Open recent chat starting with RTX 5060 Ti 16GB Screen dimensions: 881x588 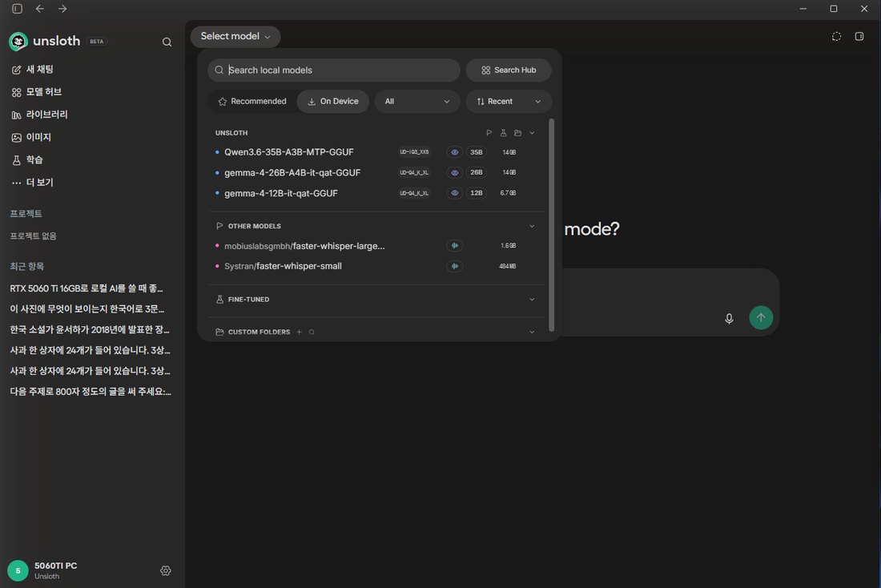[86, 288]
